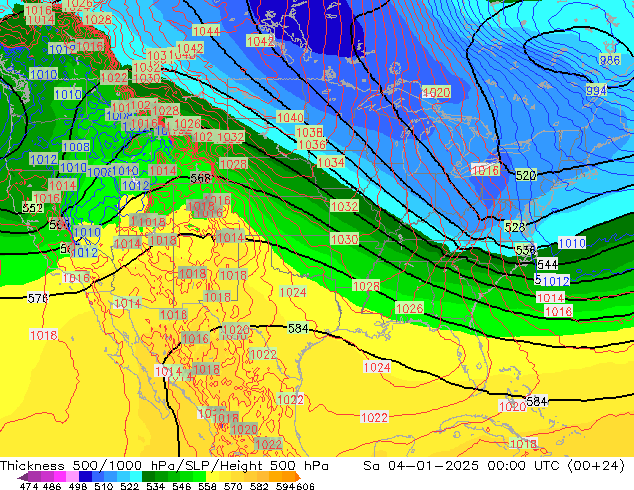The image size is (634, 490).
Task: Click the 528 height contour label
Action: pyautogui.click(x=515, y=227)
